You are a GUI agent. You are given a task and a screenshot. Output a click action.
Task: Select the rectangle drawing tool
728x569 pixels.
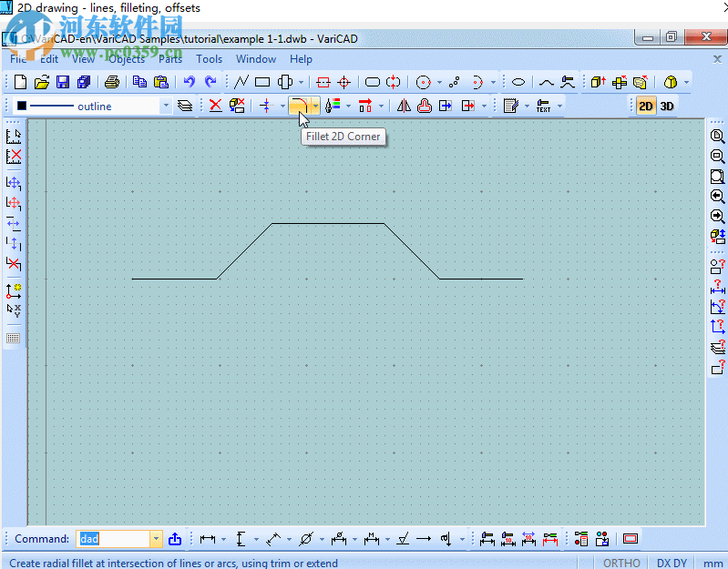[262, 82]
